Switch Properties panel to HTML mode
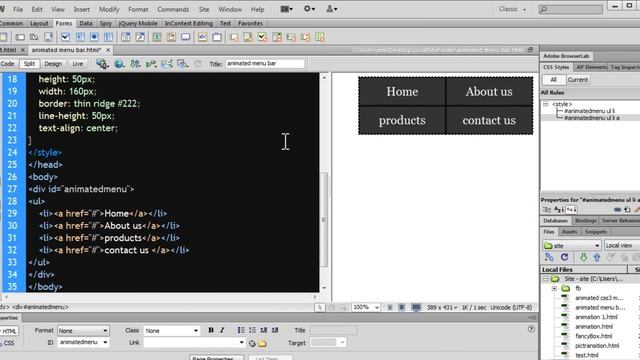The width and height of the screenshot is (640, 360). [9, 331]
